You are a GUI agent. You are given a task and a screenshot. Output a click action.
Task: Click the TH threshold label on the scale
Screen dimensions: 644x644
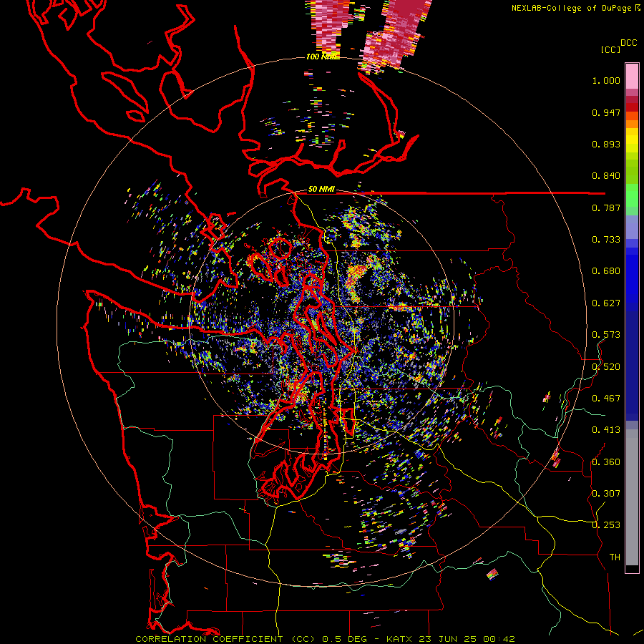[615, 557]
